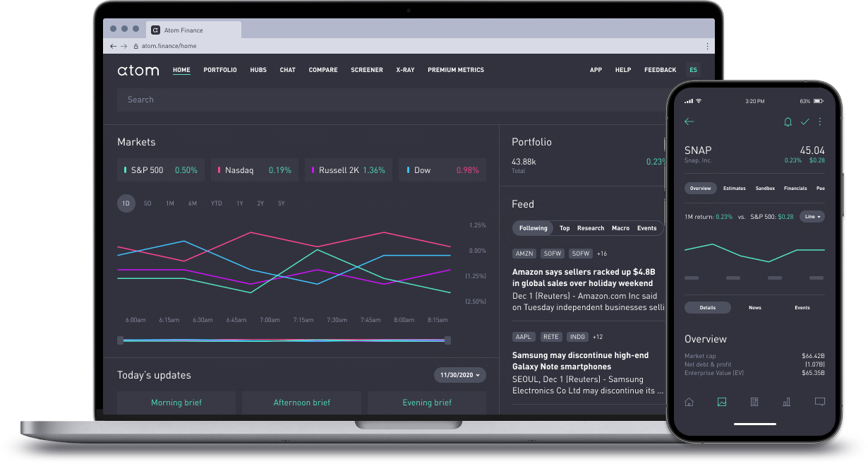Viewport: 868px width, 464px height.
Task: Click the AAPL ticker tag
Action: (x=524, y=337)
